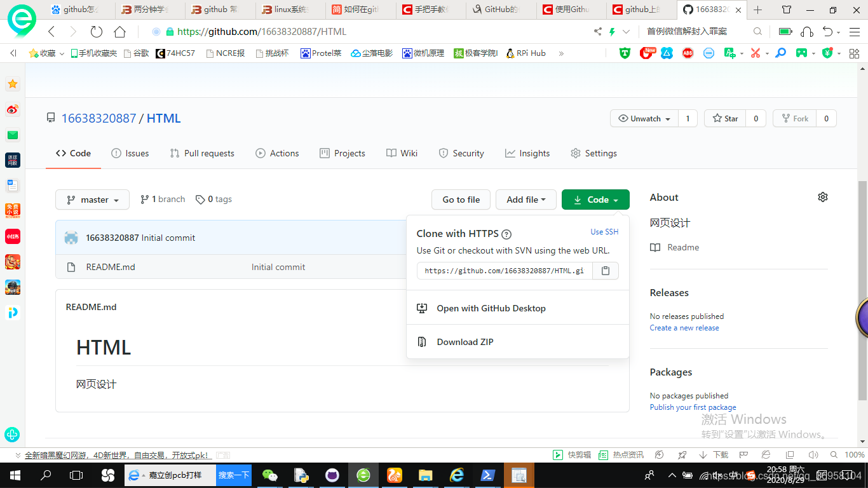Switch to the Issues tab
Image resolution: width=868 pixels, height=488 pixels.
point(130,153)
